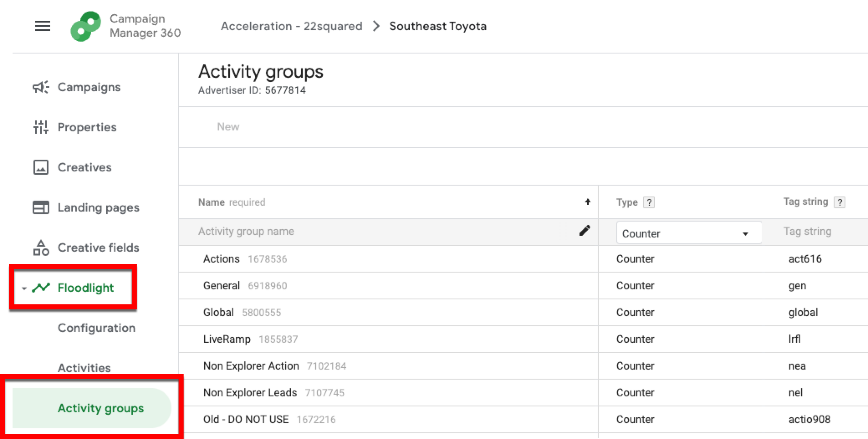Open the Old - DO NOT USE group
Screen dimensions: 868x439
[x=246, y=419]
